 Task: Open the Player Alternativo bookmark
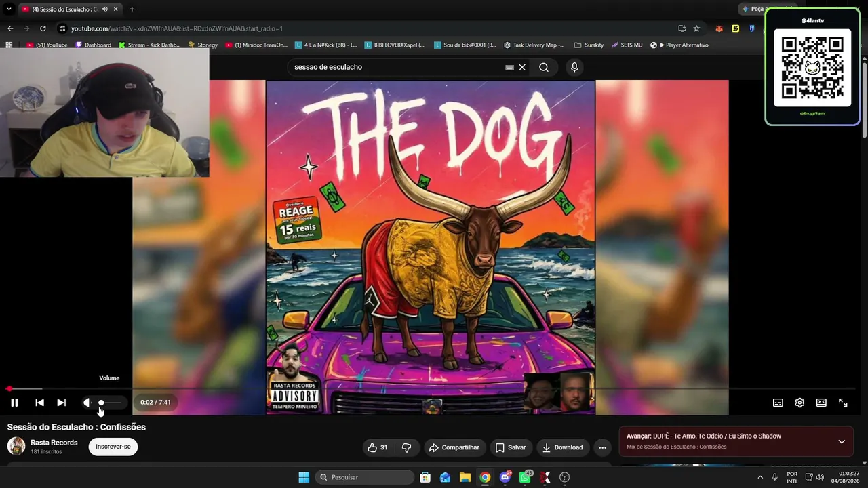point(679,45)
